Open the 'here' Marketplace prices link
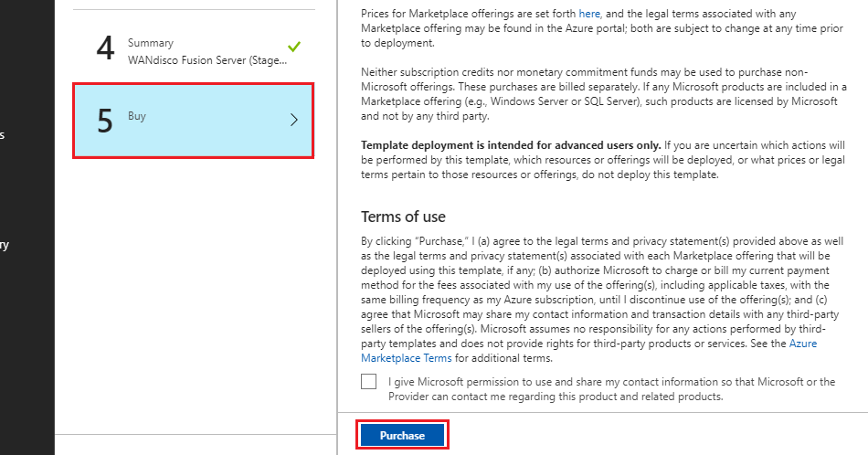The height and width of the screenshot is (455, 868). point(589,14)
